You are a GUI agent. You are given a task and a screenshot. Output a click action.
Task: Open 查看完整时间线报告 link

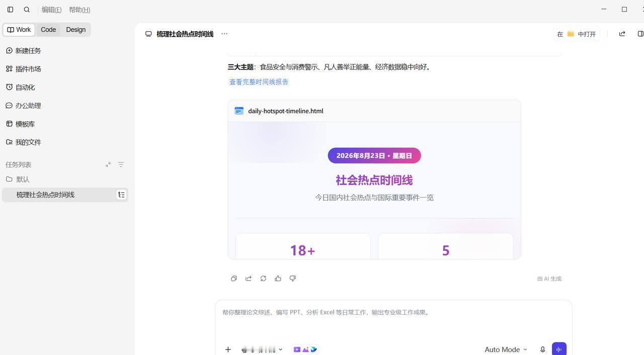pyautogui.click(x=259, y=82)
